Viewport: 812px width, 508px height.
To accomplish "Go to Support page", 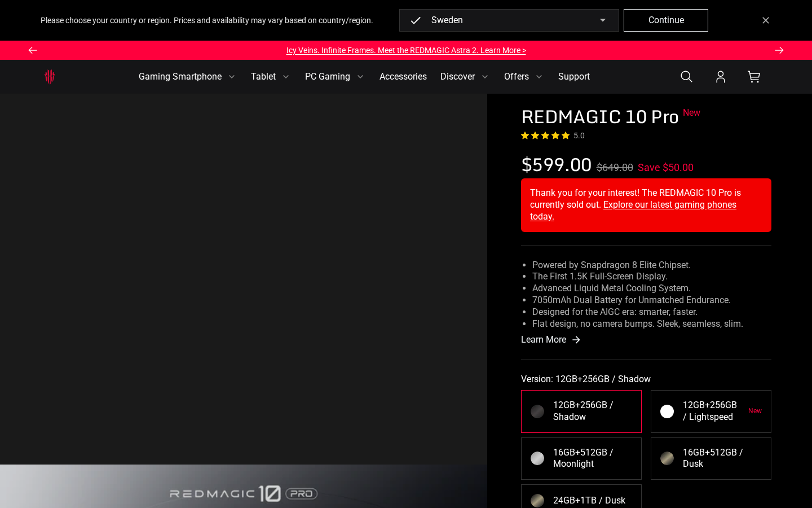I will tap(574, 77).
